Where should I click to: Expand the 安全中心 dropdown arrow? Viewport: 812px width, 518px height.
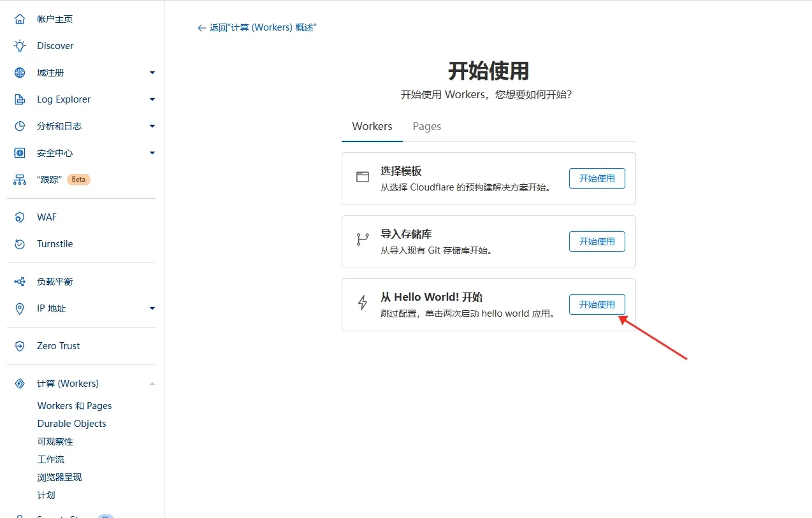(152, 153)
